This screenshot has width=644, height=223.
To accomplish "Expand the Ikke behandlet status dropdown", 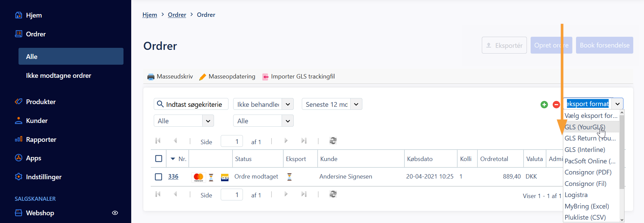I will [288, 104].
